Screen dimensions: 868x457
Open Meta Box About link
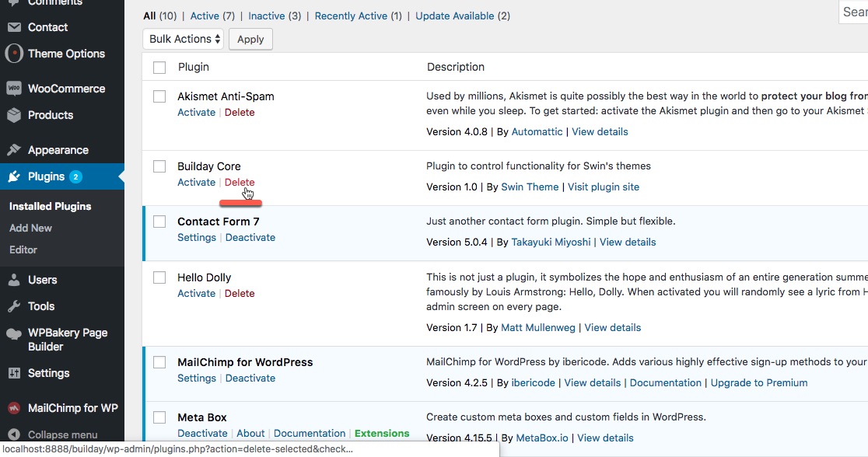(250, 433)
